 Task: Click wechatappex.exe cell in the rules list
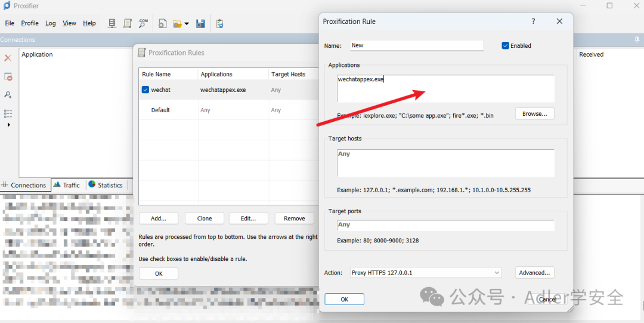click(223, 90)
